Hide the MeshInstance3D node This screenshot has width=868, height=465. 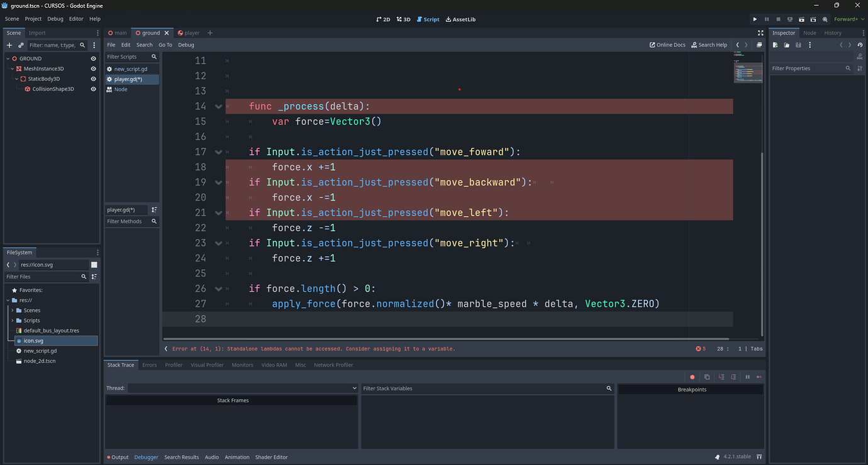point(94,68)
